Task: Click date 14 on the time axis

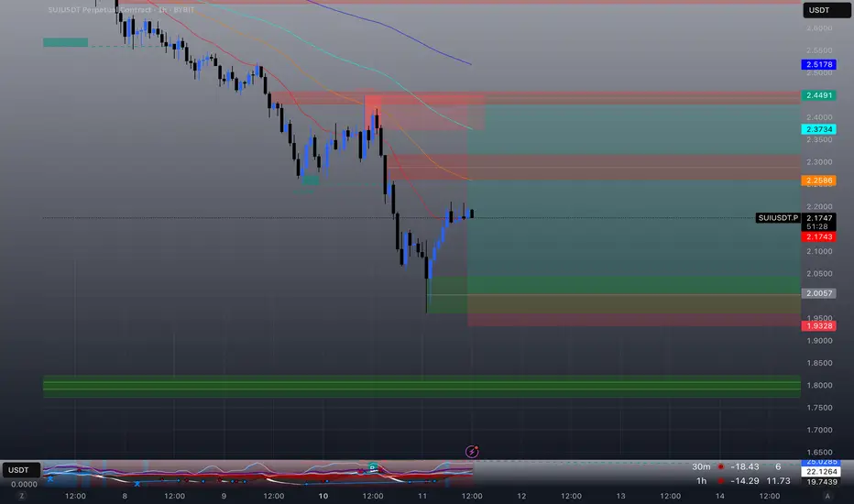Action: (719, 496)
